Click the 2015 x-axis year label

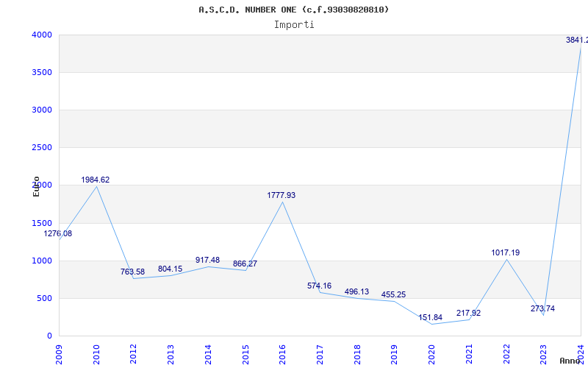pyautogui.click(x=245, y=354)
